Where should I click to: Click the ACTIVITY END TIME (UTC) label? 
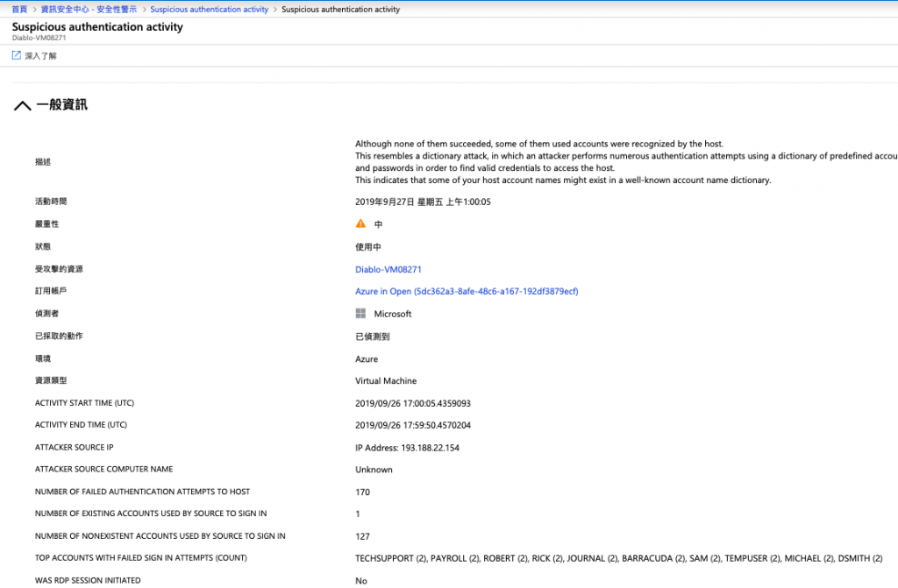[82, 425]
